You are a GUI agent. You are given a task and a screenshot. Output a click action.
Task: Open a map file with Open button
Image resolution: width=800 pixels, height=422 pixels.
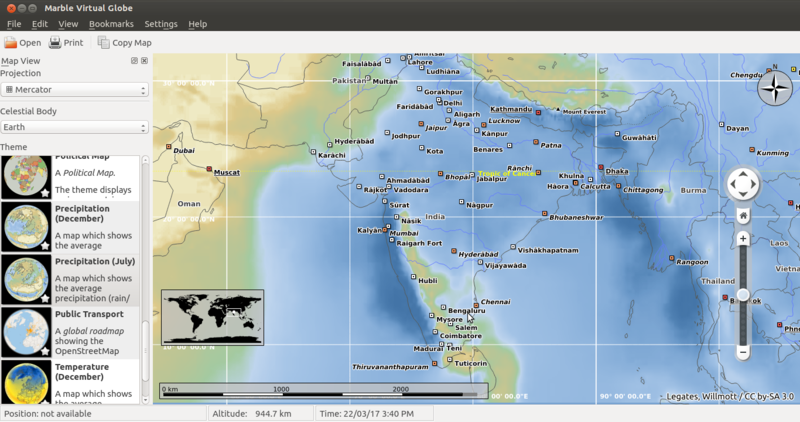(x=22, y=43)
